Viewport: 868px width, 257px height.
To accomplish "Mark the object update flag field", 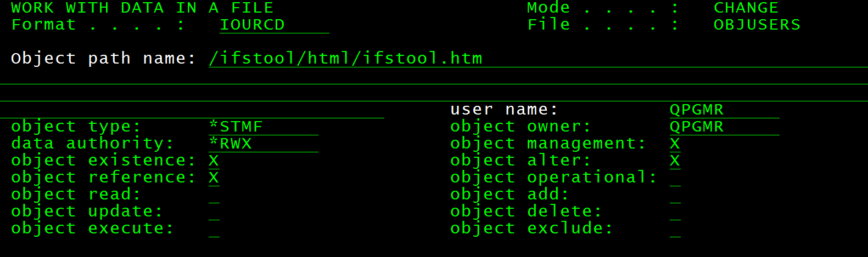I will click(214, 212).
